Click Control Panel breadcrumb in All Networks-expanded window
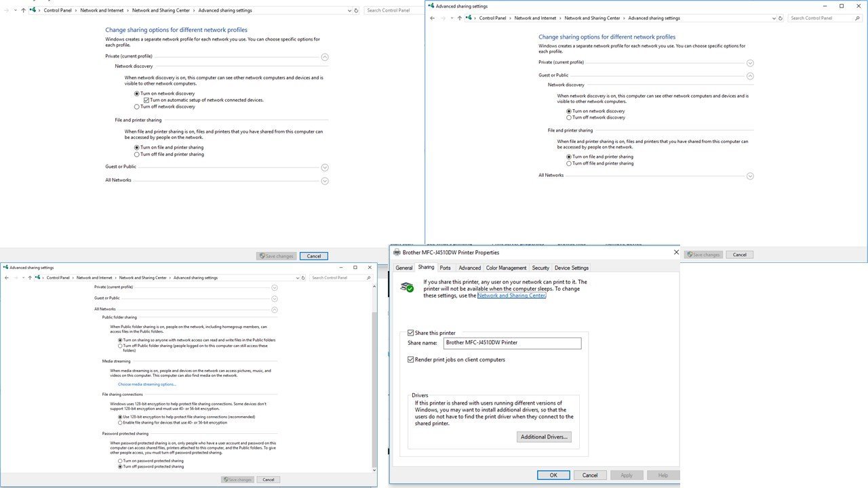Screen dimensions: 868x488 click(x=58, y=278)
